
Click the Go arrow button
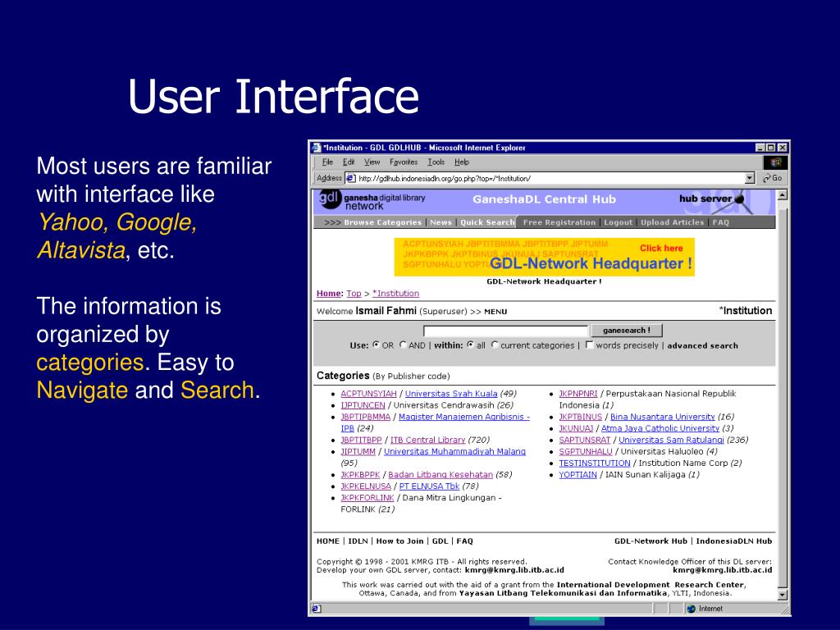click(773, 178)
